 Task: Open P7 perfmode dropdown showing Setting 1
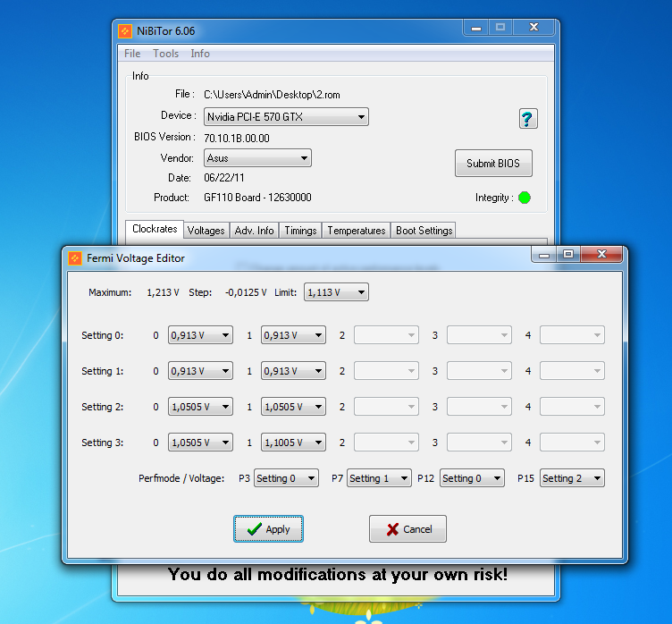pos(379,478)
